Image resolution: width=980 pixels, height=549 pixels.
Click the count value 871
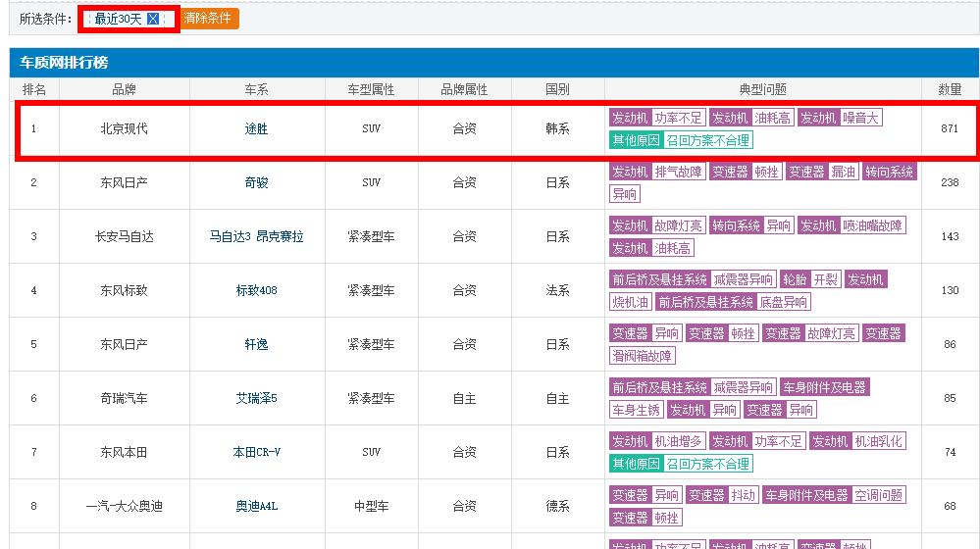[x=950, y=128]
